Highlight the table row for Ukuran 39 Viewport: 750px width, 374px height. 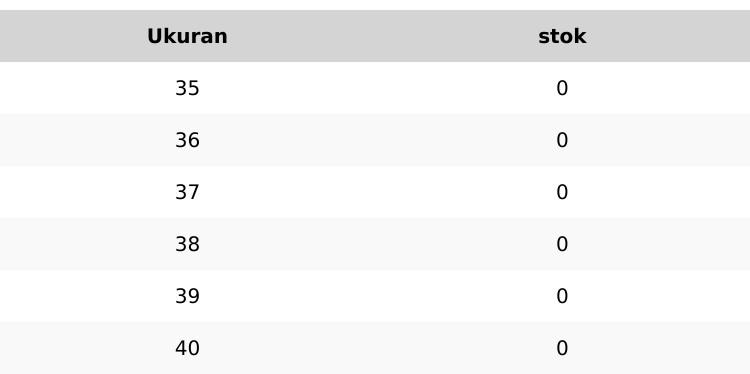tap(375, 296)
